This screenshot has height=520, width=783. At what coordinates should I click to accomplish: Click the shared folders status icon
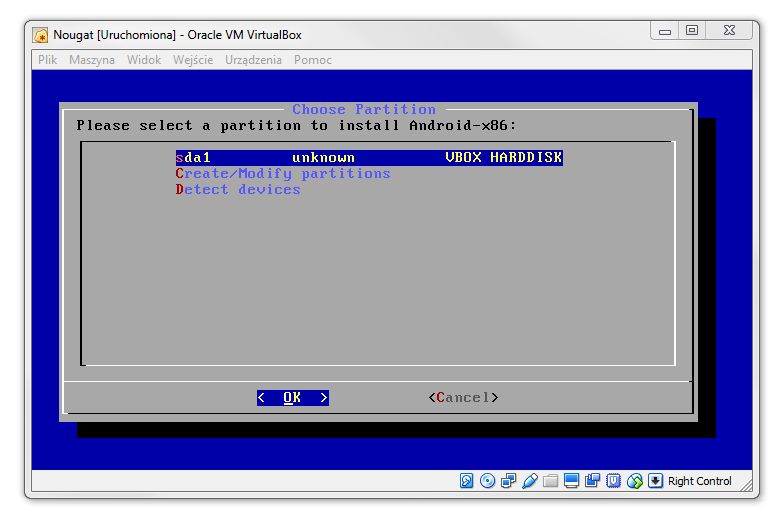(550, 481)
